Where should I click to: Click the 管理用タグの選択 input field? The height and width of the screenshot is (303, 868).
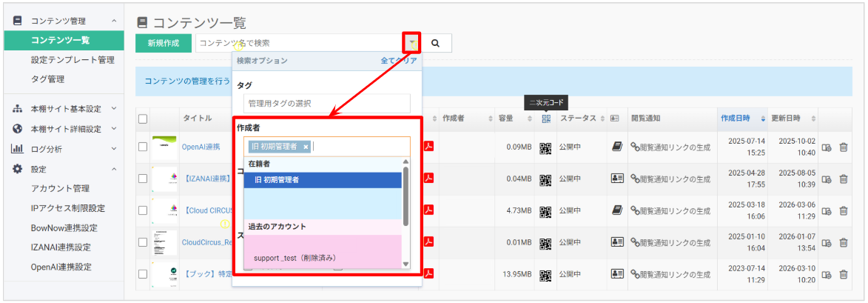tap(326, 104)
